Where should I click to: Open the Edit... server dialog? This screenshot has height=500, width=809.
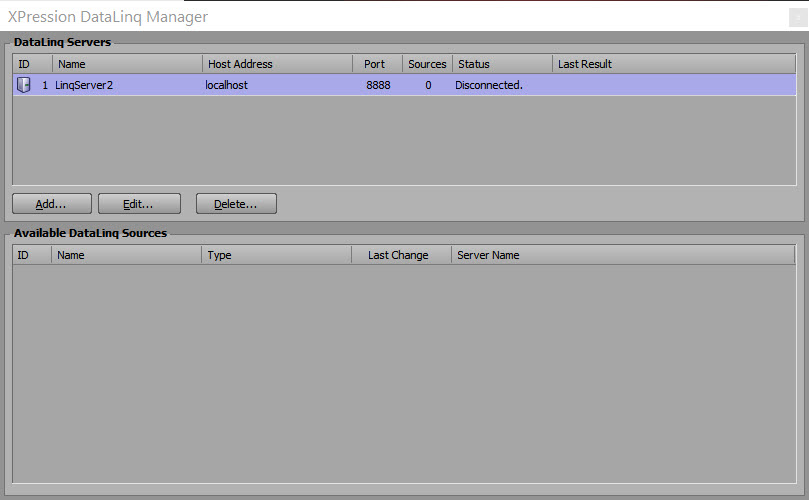(139, 204)
